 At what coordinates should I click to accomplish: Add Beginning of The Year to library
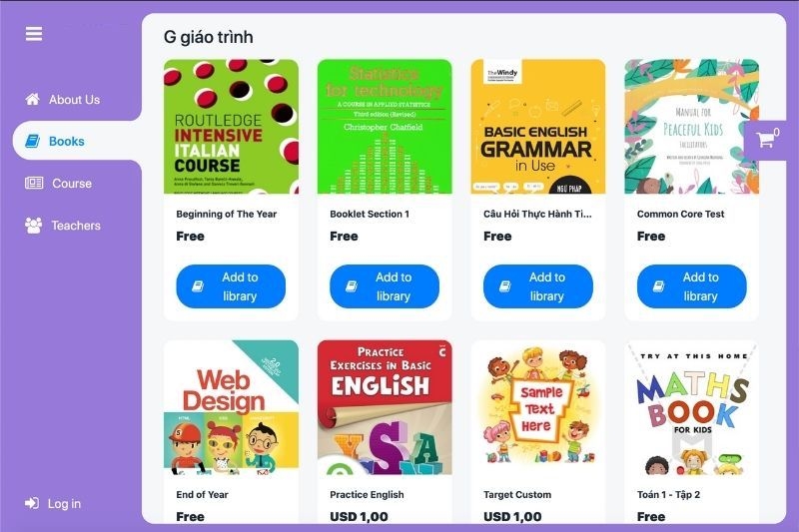(x=231, y=286)
